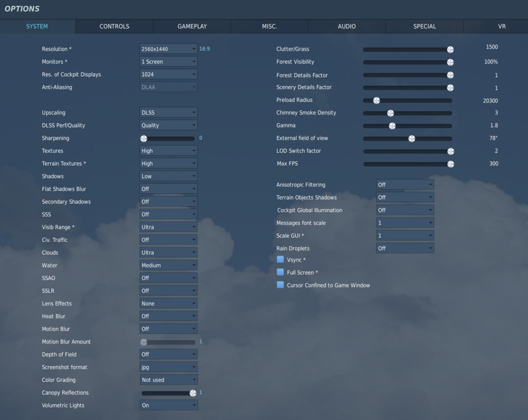Toggle the Full Screen checkbox
The width and height of the screenshot is (528, 420).
[x=280, y=272]
